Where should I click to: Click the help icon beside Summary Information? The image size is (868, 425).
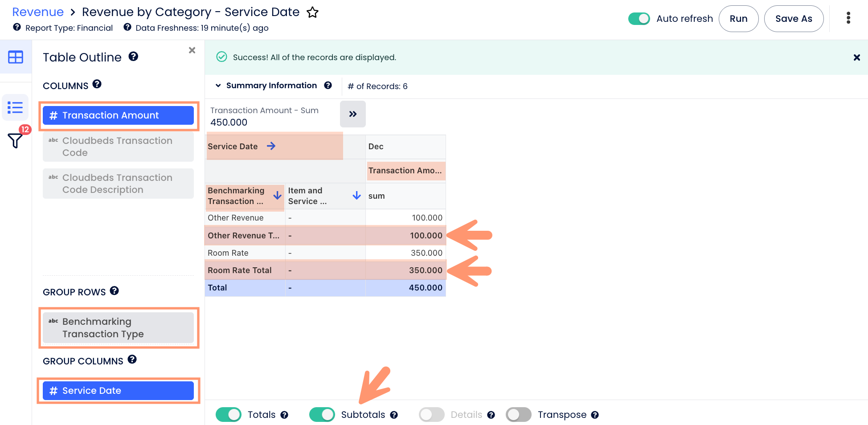point(328,86)
